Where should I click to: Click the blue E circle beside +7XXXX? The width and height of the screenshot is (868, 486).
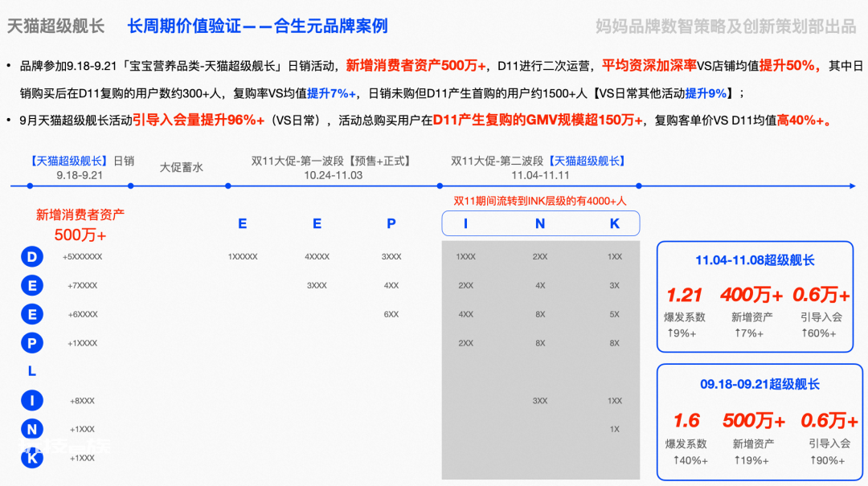32,286
